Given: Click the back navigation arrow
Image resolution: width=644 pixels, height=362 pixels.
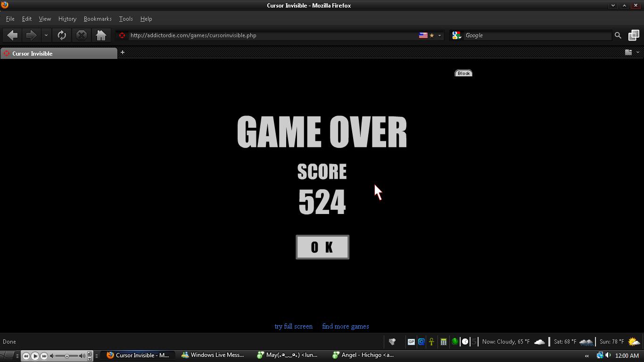Looking at the screenshot, I should pyautogui.click(x=13, y=35).
